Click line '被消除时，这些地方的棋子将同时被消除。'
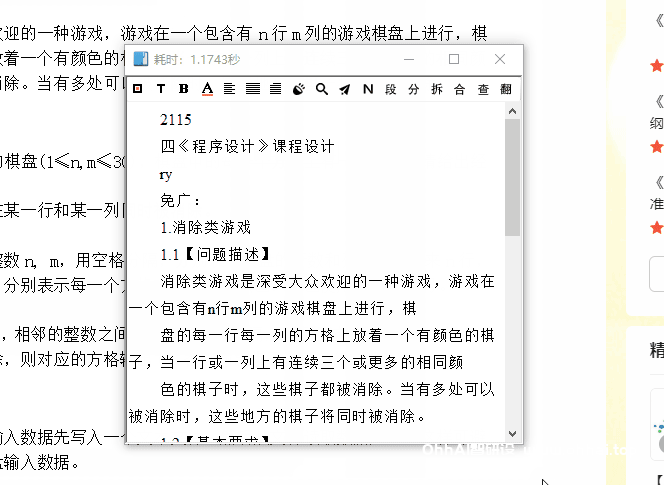Screen dimensions: 664x485 pos(277,417)
